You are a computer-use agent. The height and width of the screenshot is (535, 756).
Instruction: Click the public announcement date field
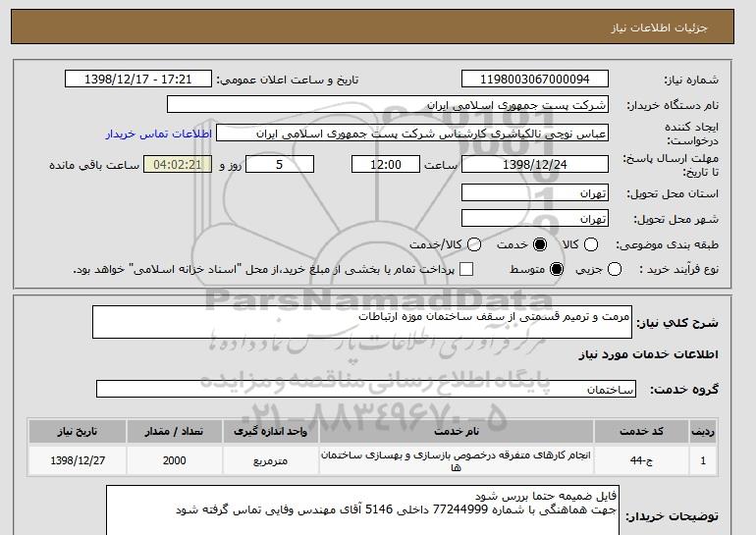138,80
